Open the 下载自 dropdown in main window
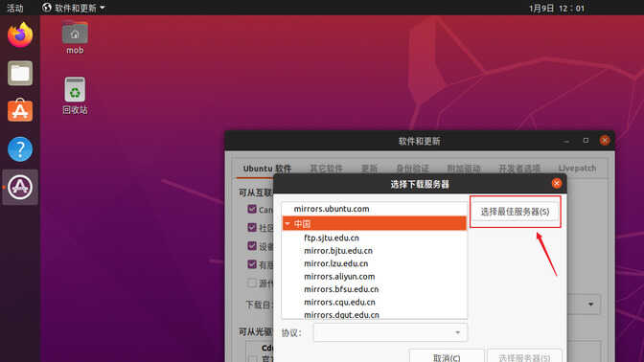Image resolution: width=644 pixels, height=362 pixels. point(590,305)
